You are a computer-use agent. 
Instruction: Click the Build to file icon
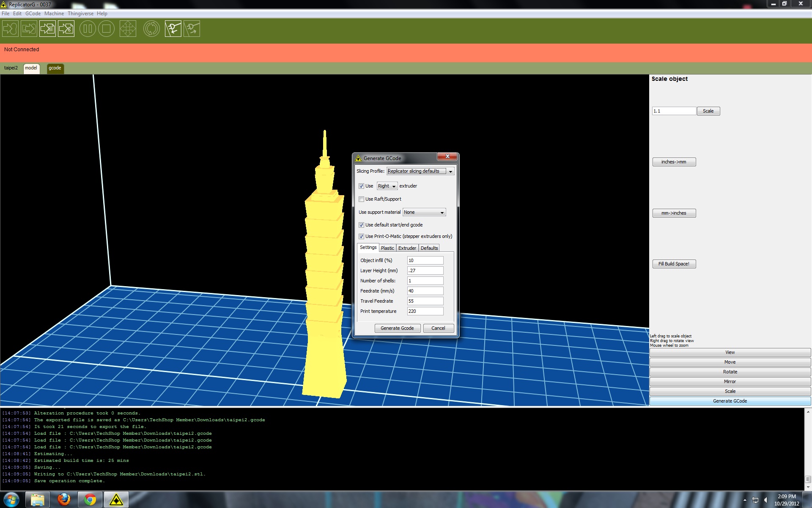tap(47, 29)
